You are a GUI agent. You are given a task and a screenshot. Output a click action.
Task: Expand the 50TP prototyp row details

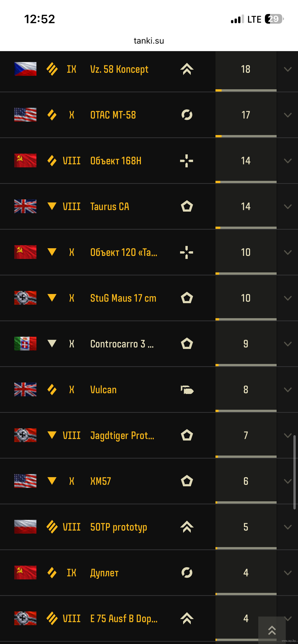coord(288,527)
